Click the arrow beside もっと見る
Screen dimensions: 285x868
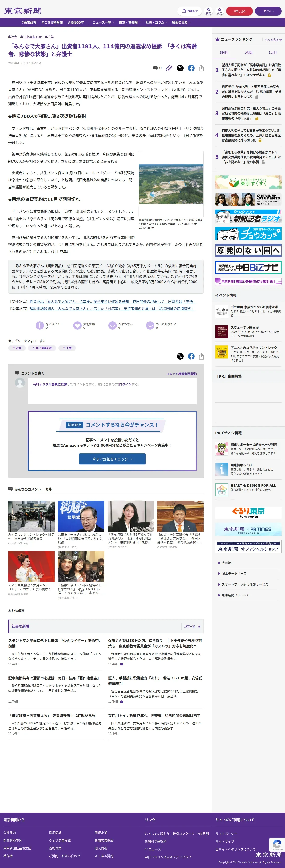click(281, 40)
